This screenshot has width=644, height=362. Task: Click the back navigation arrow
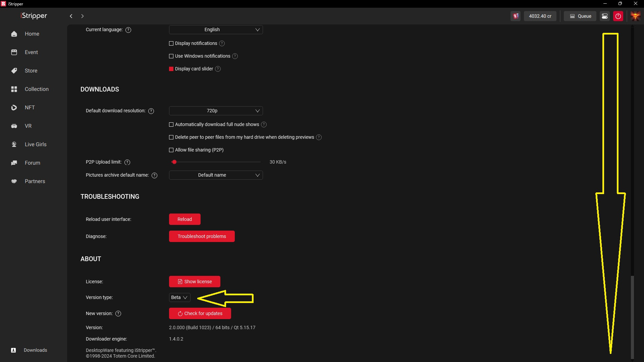[71, 16]
